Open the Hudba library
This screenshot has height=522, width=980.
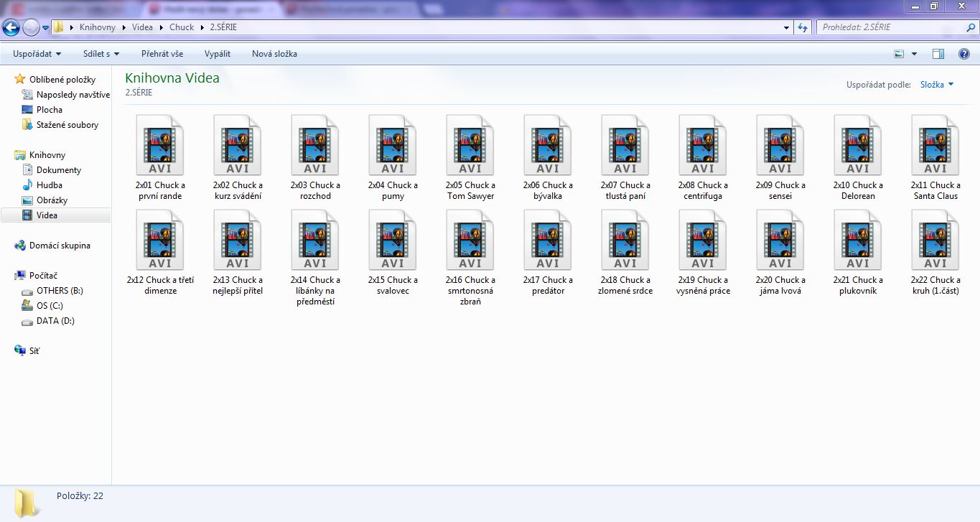(x=42, y=185)
